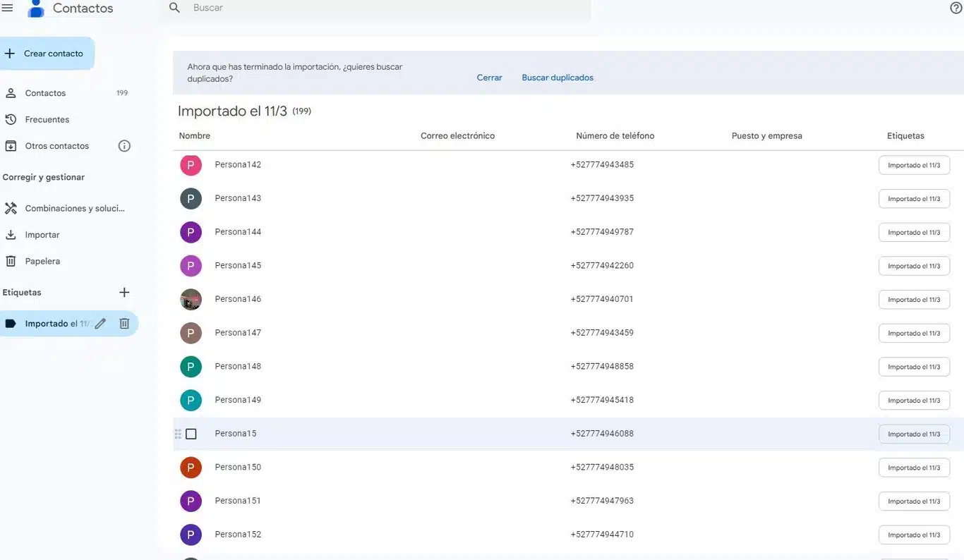Click Persona150 orange avatar

click(191, 467)
